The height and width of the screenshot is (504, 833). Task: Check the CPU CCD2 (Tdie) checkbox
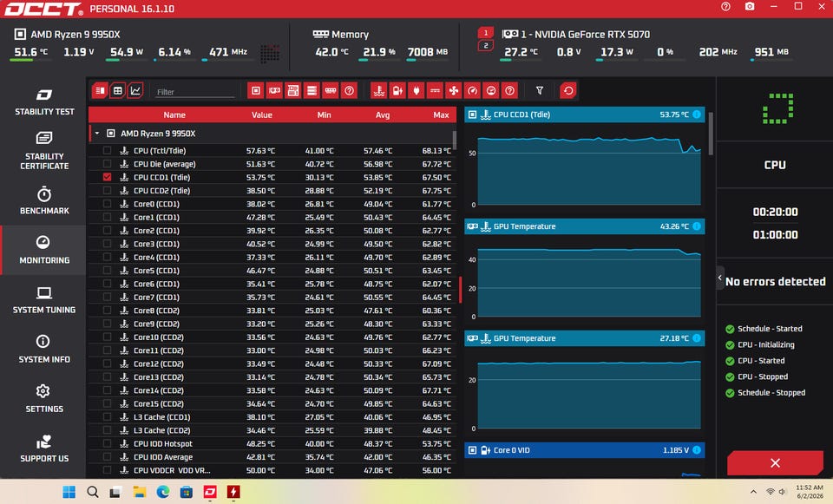[x=108, y=190]
